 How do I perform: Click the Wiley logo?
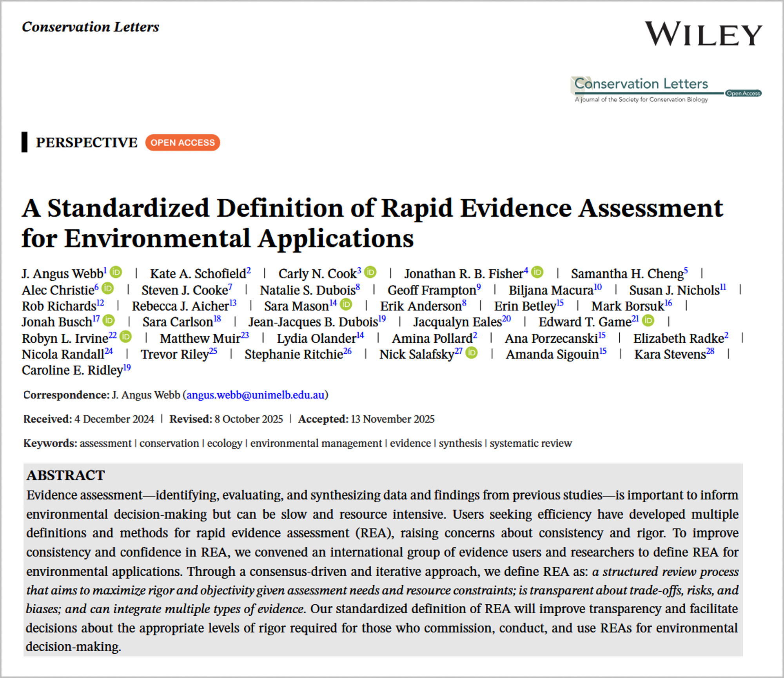pyautogui.click(x=703, y=34)
